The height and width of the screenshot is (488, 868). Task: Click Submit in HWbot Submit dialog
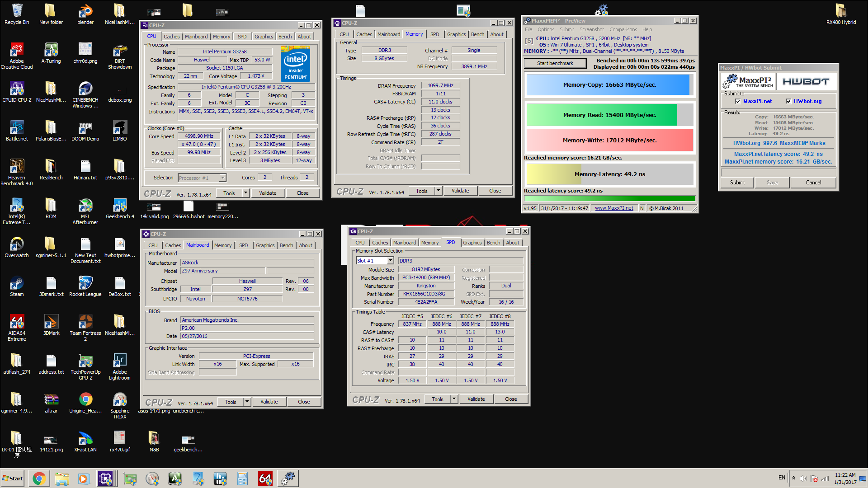click(x=737, y=183)
